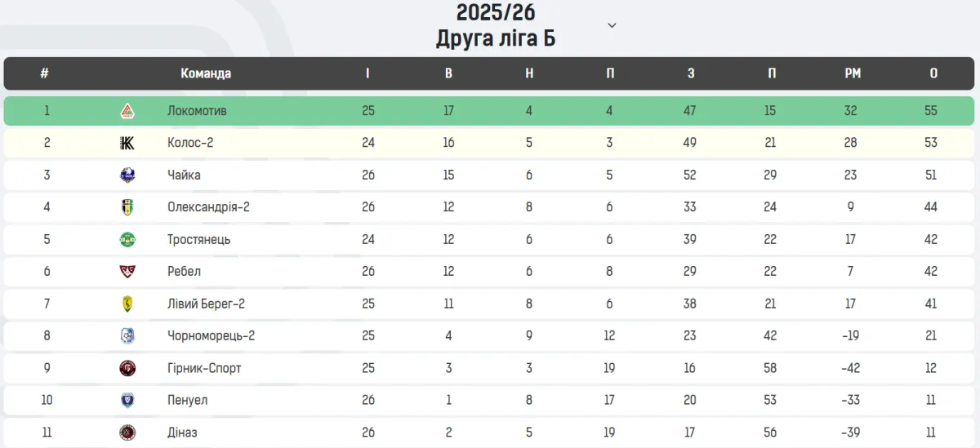Viewport: 980px width, 448px height.
Task: Click the О points column header
Action: tap(933, 73)
